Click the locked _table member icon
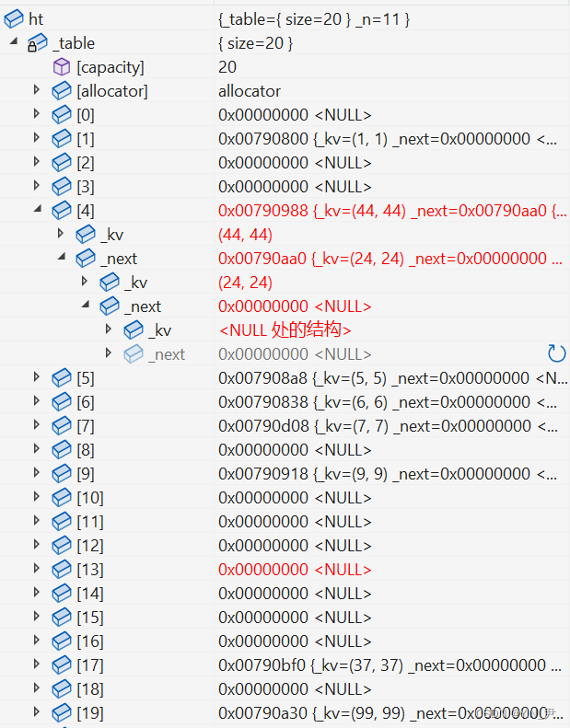 [x=37, y=43]
